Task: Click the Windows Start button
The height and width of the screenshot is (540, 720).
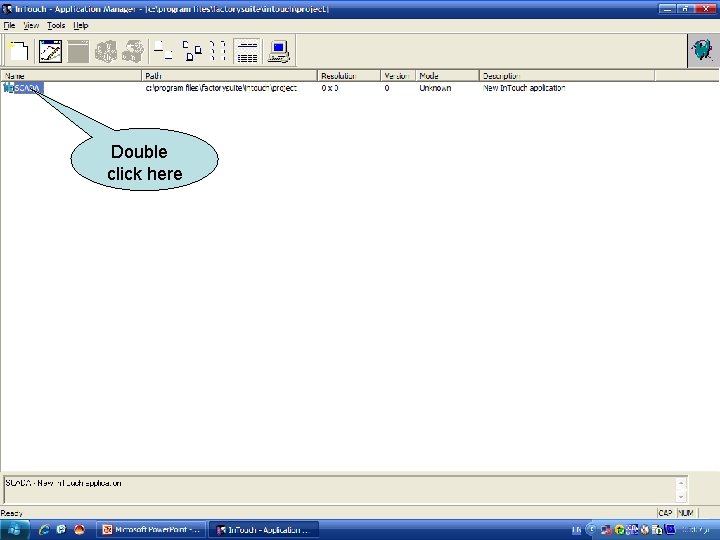Action: (15, 530)
